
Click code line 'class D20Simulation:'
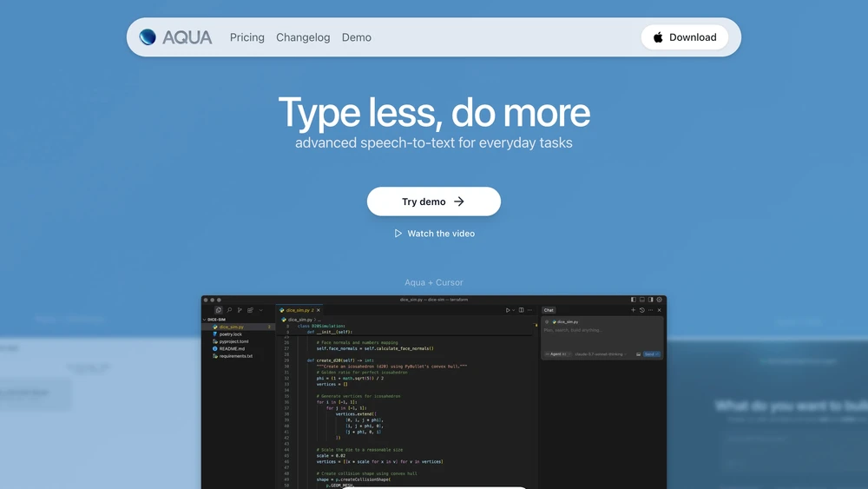pyautogui.click(x=321, y=327)
